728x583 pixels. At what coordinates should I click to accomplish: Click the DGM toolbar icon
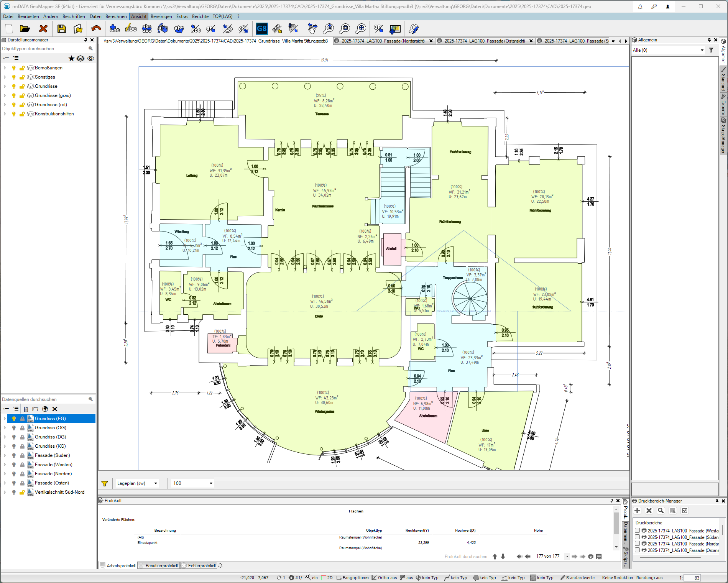click(x=277, y=29)
